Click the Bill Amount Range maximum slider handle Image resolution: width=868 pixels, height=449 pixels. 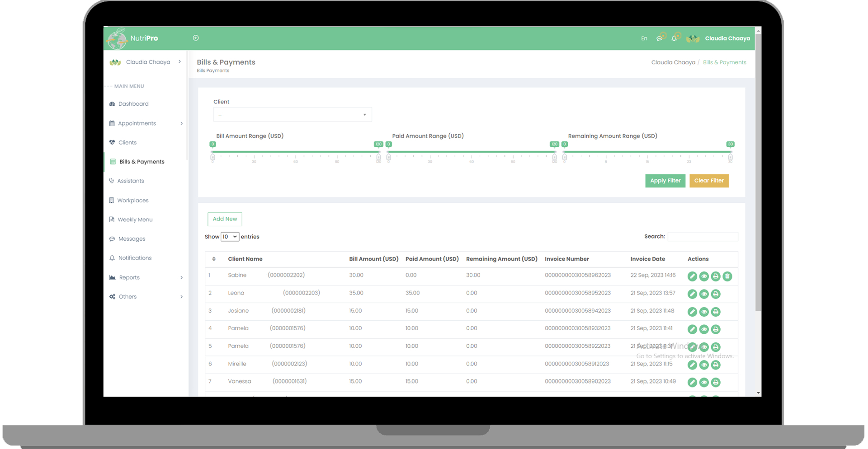[378, 157]
